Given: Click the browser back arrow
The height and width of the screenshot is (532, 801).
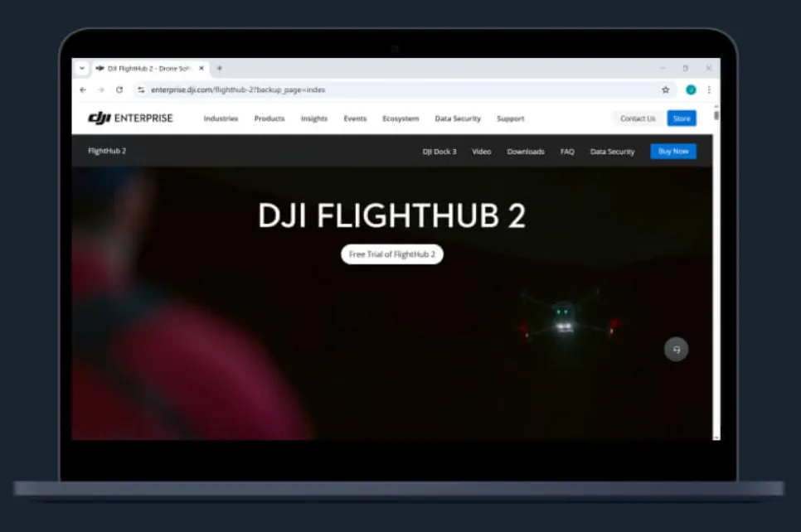Looking at the screenshot, I should pos(83,89).
